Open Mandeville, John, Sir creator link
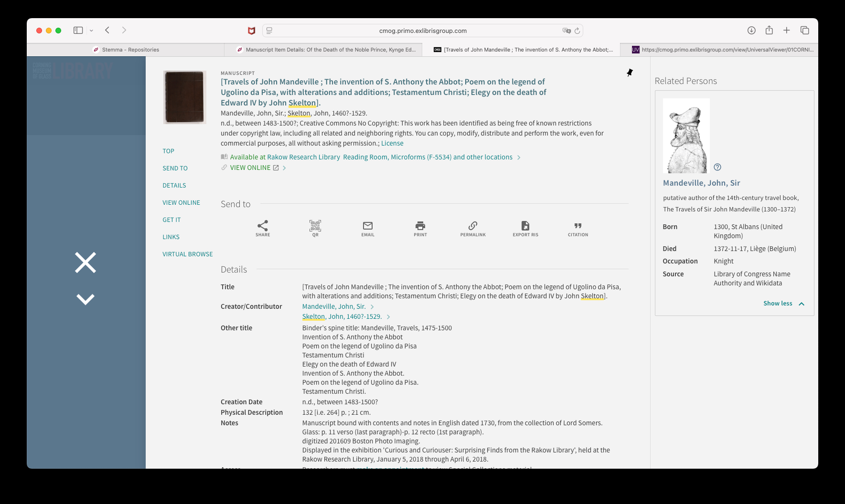 pyautogui.click(x=334, y=306)
